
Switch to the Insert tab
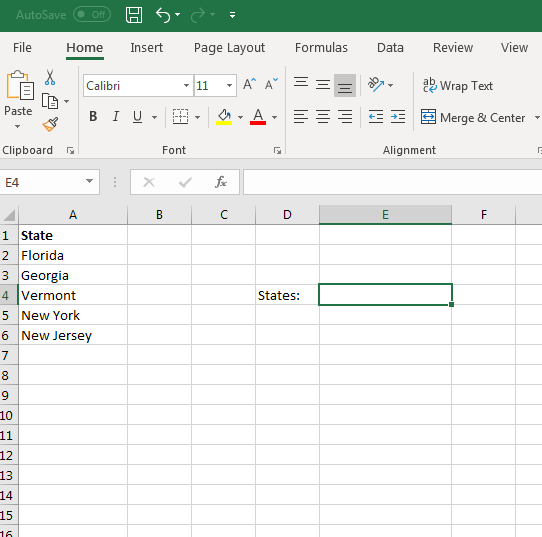click(146, 48)
